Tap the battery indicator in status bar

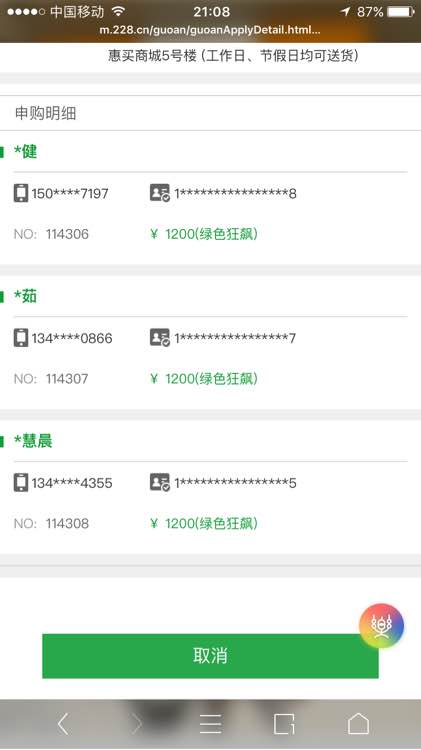pos(401,11)
